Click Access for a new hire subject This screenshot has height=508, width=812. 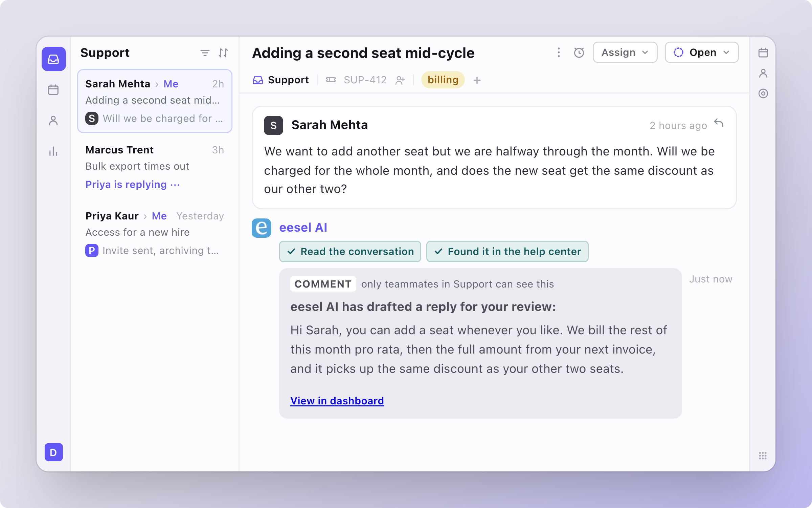137,232
